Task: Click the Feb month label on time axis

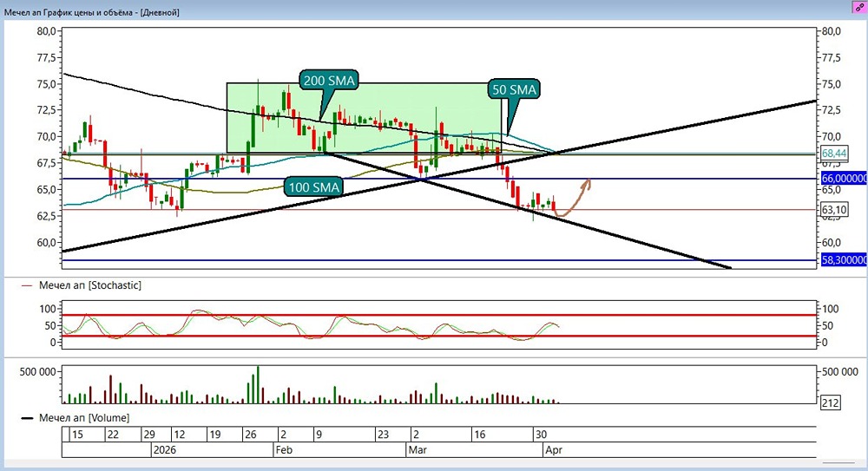Action: tap(284, 450)
